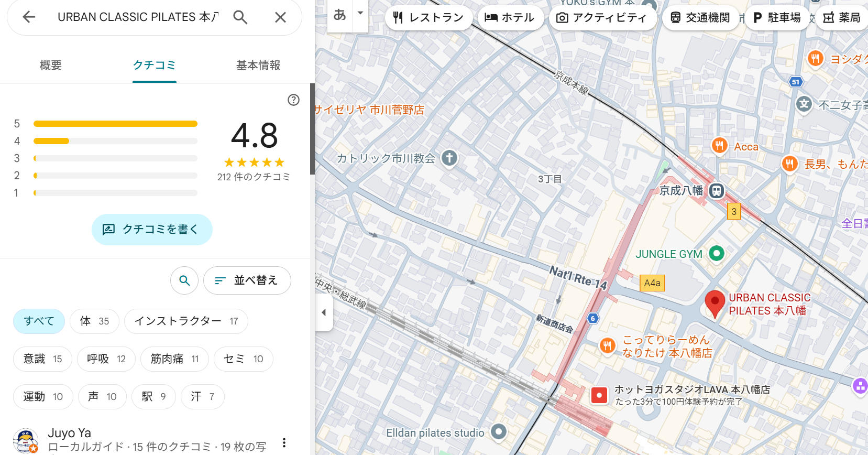Screen dimensions: 868x455
Task: Click the back arrow in search bar
Action: point(29,17)
